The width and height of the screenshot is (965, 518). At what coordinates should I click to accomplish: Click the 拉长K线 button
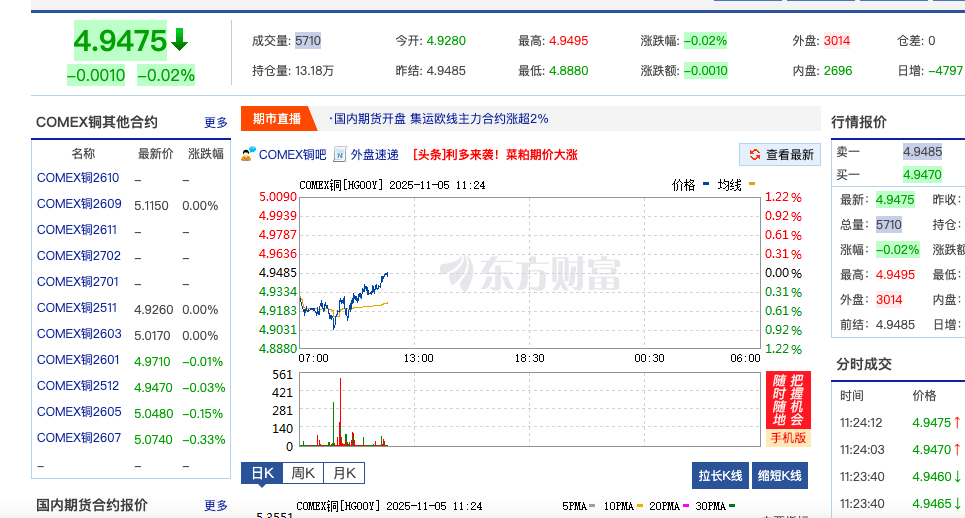click(x=720, y=476)
